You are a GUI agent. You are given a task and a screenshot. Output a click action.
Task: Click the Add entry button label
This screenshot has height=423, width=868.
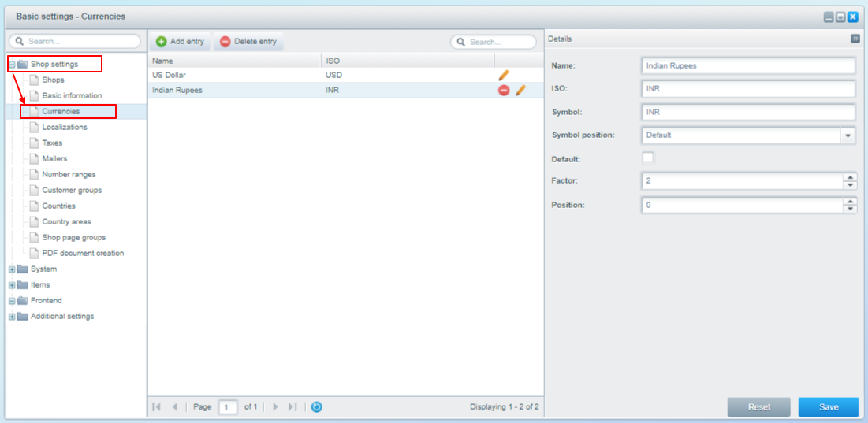click(x=187, y=42)
